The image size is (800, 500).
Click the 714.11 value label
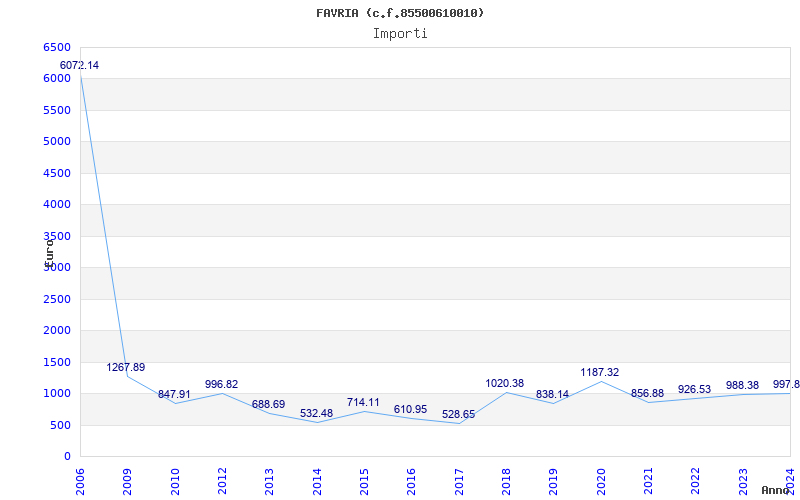(x=363, y=403)
